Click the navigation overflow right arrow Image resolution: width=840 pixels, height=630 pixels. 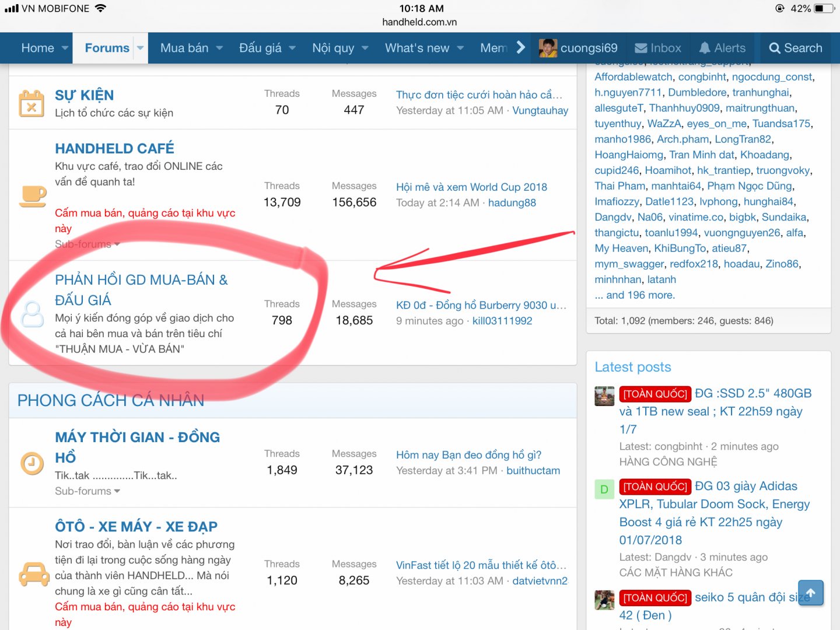click(x=521, y=48)
